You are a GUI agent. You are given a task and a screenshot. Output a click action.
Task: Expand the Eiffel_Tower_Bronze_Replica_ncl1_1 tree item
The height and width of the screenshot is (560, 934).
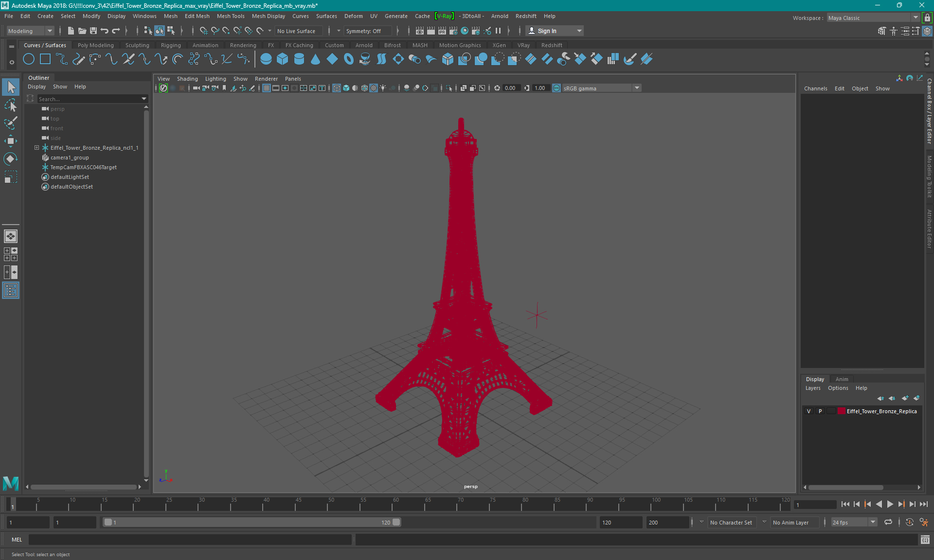point(36,147)
